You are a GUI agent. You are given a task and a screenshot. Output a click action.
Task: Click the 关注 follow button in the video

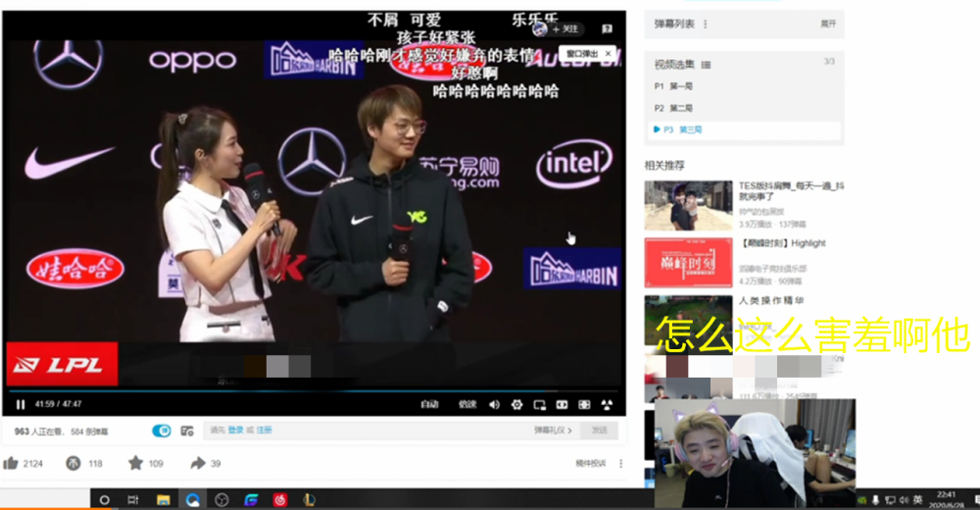pyautogui.click(x=564, y=28)
